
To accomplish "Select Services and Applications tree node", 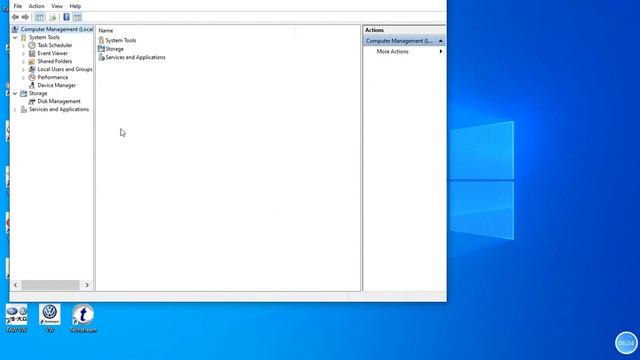I will click(59, 109).
